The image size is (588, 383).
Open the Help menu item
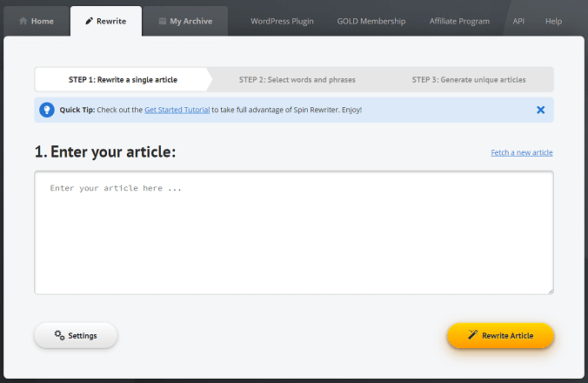click(x=553, y=22)
